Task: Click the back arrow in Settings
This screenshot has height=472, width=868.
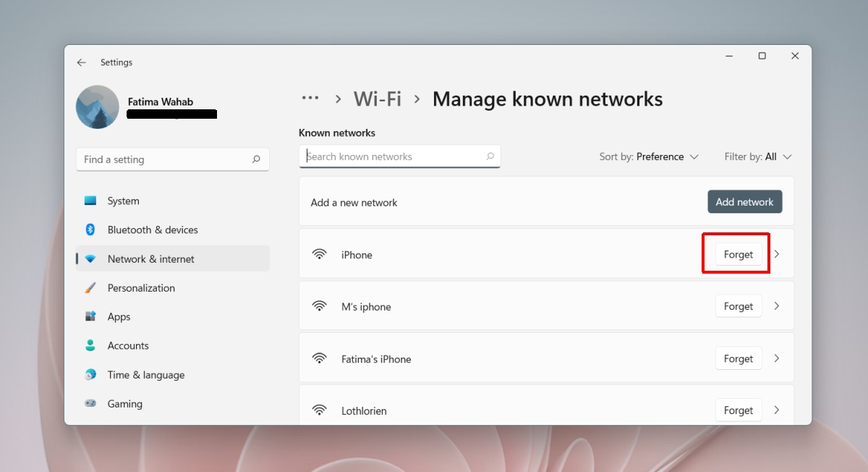Action: (82, 62)
